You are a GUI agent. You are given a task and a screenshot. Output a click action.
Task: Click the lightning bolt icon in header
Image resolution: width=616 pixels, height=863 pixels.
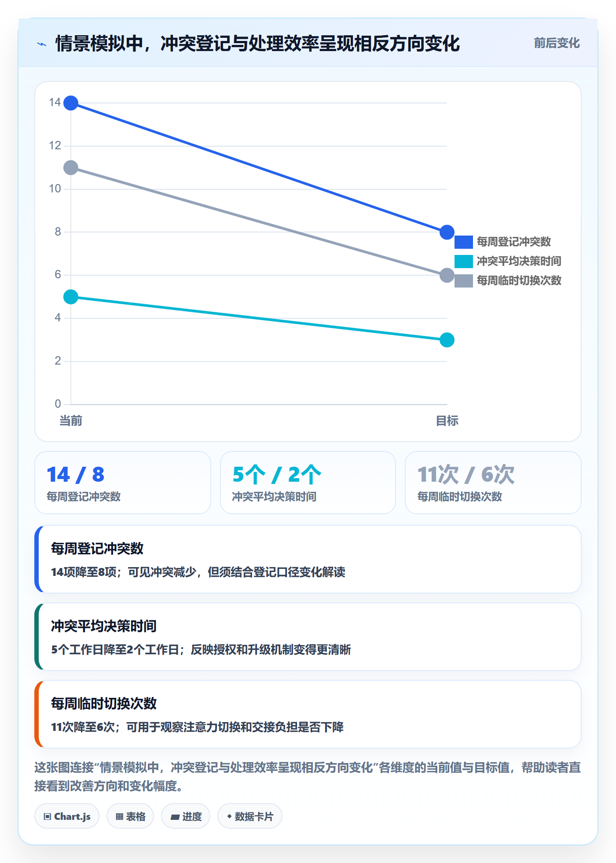pyautogui.click(x=42, y=44)
